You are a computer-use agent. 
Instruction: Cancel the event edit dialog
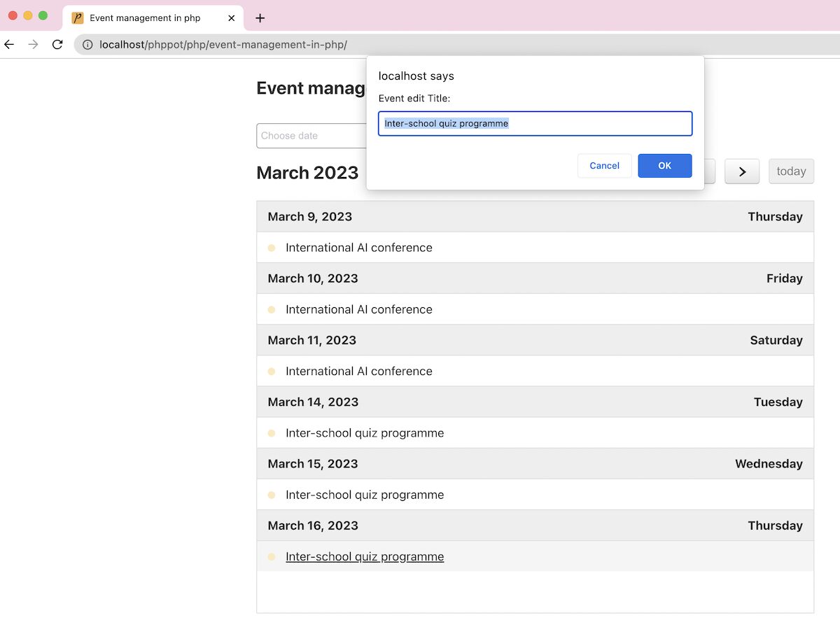(x=604, y=166)
